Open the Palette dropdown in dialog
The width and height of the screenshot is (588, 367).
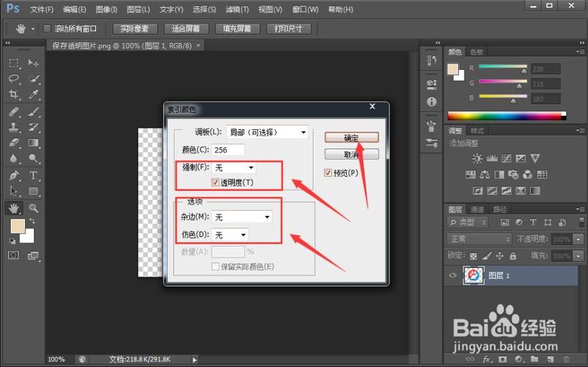pos(268,132)
